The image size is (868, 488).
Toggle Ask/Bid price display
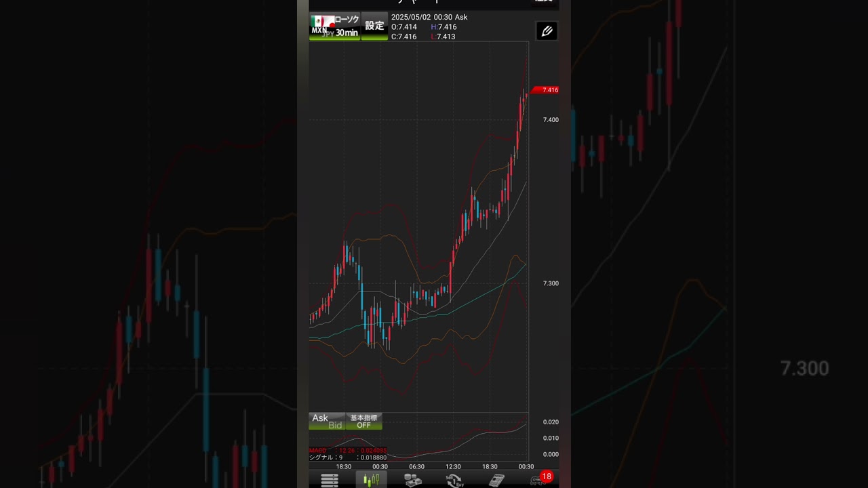(327, 422)
